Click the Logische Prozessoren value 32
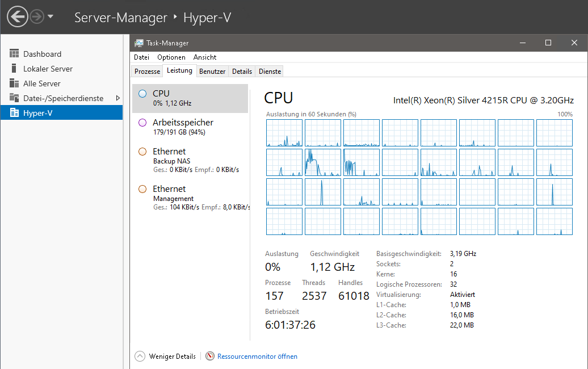The height and width of the screenshot is (369, 588). coord(453,284)
